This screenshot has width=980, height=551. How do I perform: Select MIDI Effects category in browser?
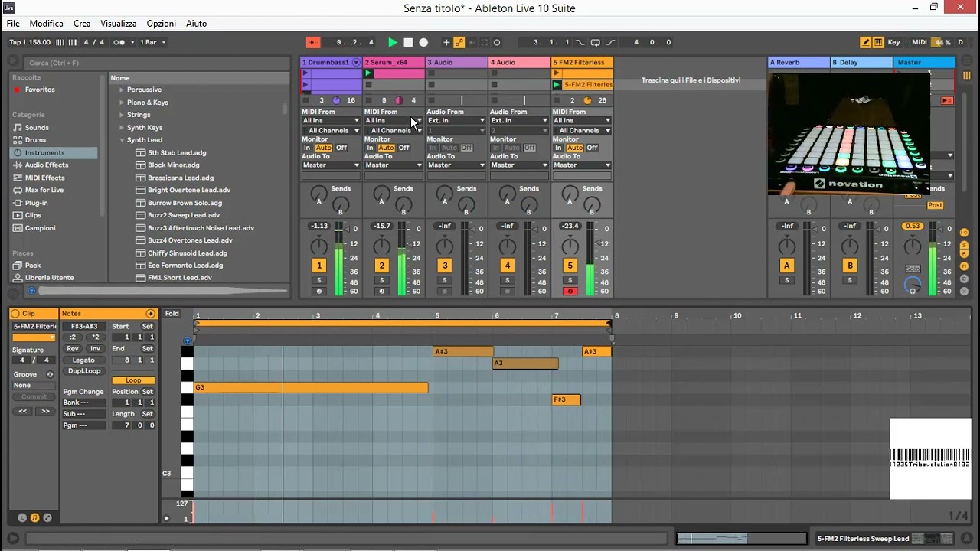pos(44,178)
